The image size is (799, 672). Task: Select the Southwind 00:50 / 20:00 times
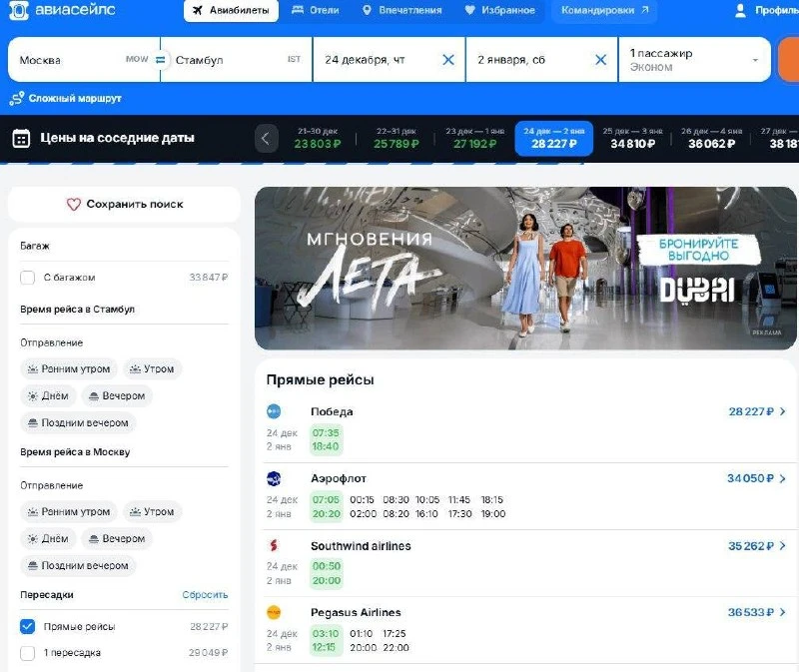tap(327, 574)
